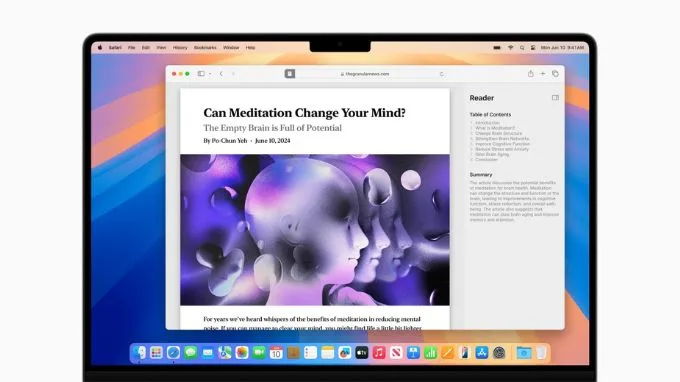
Task: Open System Settings from the Dock
Action: (499, 353)
